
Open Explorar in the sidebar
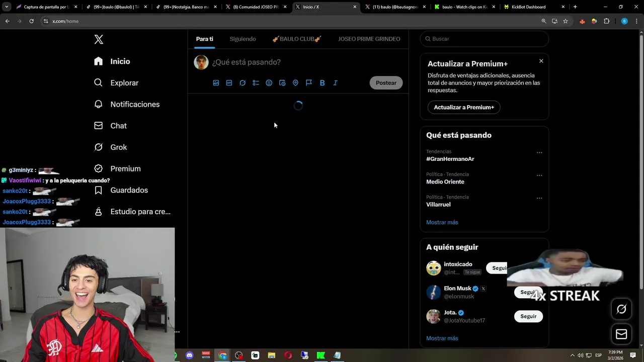(116, 83)
